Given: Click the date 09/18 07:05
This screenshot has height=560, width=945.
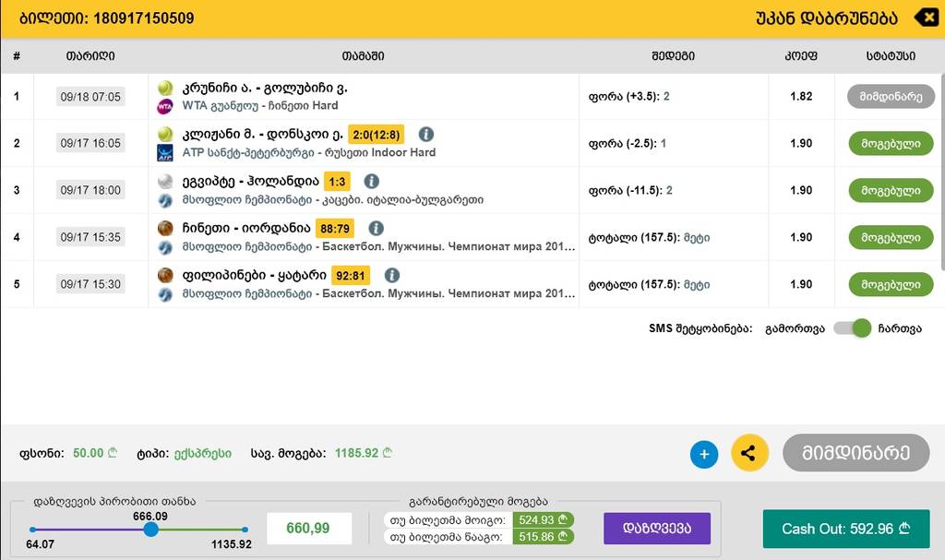Looking at the screenshot, I should coord(90,97).
